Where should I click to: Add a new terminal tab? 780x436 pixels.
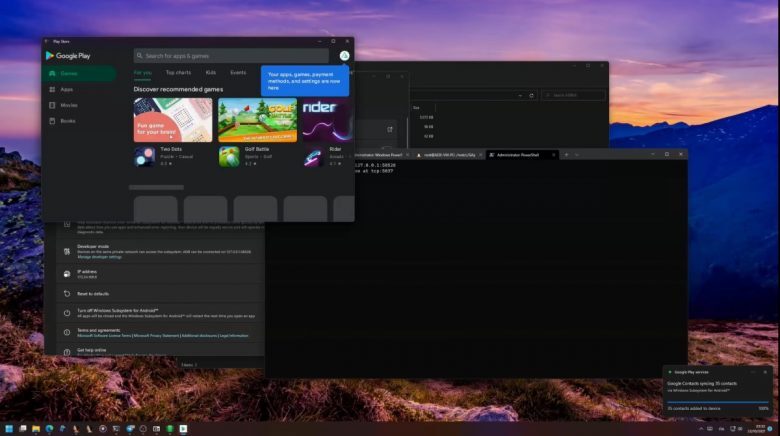coord(566,155)
